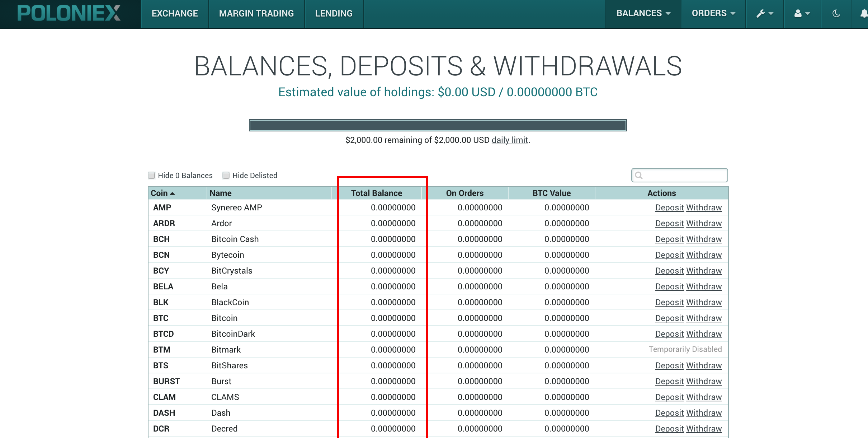The width and height of the screenshot is (868, 438).
Task: Select the BTC coin cell
Action: 161,318
